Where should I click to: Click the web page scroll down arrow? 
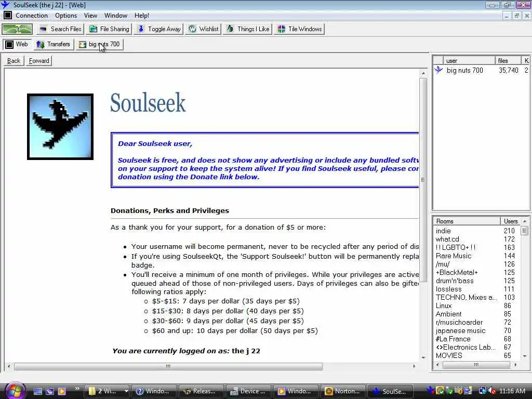(x=423, y=357)
